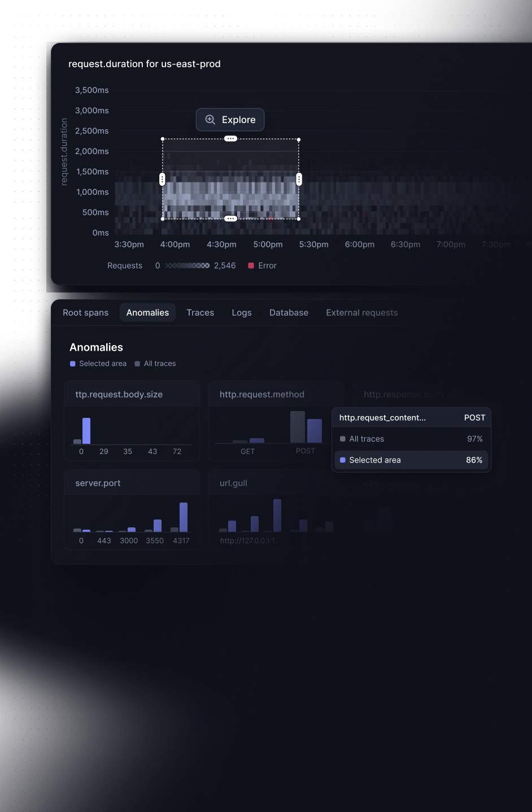Click the Requests density gradient scale
This screenshot has width=532, height=812.
(187, 266)
